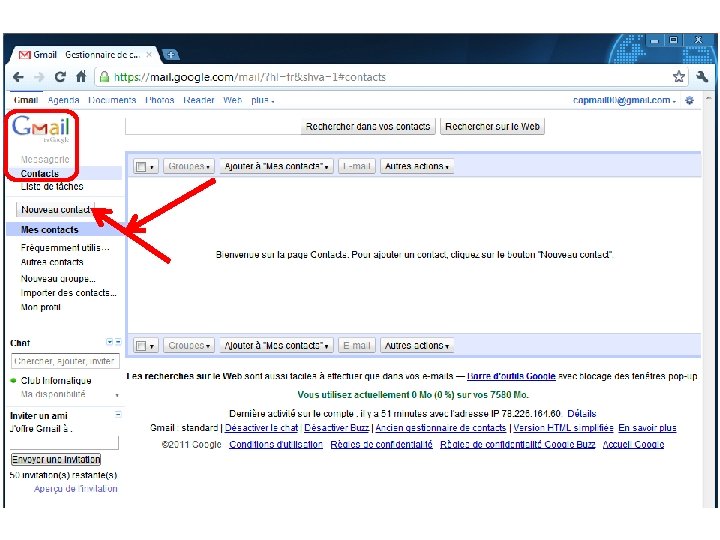Click 'Envoyer une invitation' button
The height and width of the screenshot is (540, 720).
pyautogui.click(x=56, y=459)
